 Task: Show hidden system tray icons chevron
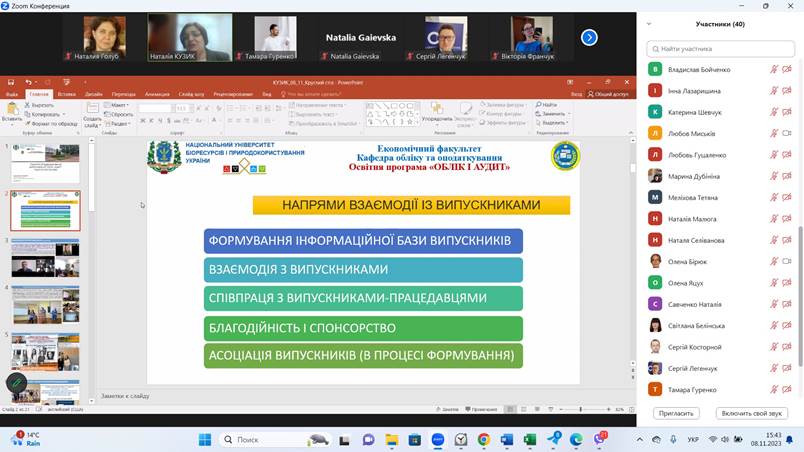[x=639, y=440]
